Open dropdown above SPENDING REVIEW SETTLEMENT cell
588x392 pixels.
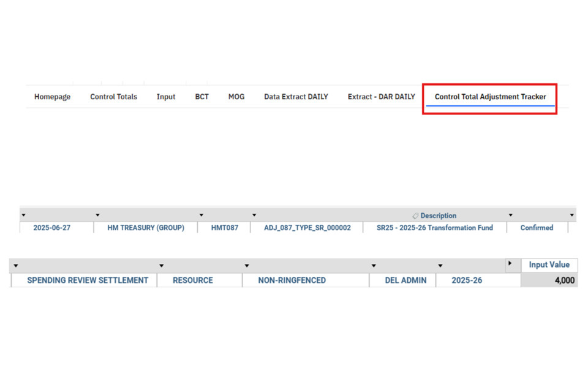[x=16, y=266]
